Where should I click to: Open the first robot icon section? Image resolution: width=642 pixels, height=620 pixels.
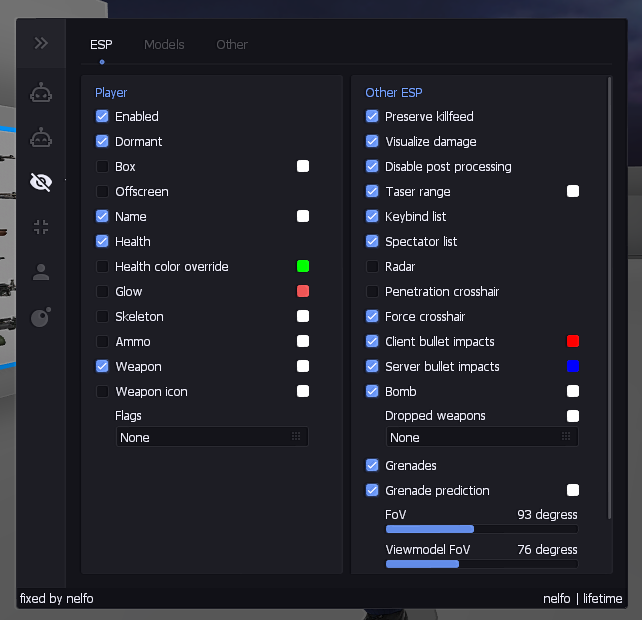pyautogui.click(x=41, y=92)
